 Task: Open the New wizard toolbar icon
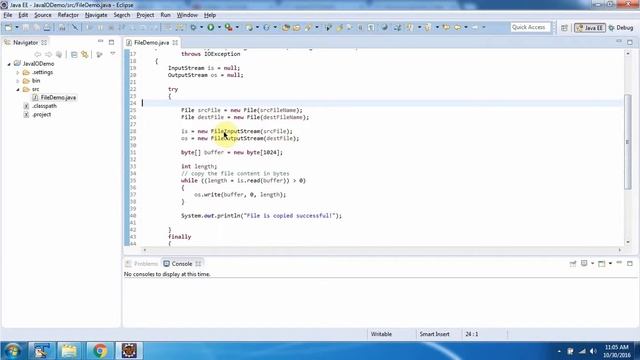pyautogui.click(x=8, y=27)
